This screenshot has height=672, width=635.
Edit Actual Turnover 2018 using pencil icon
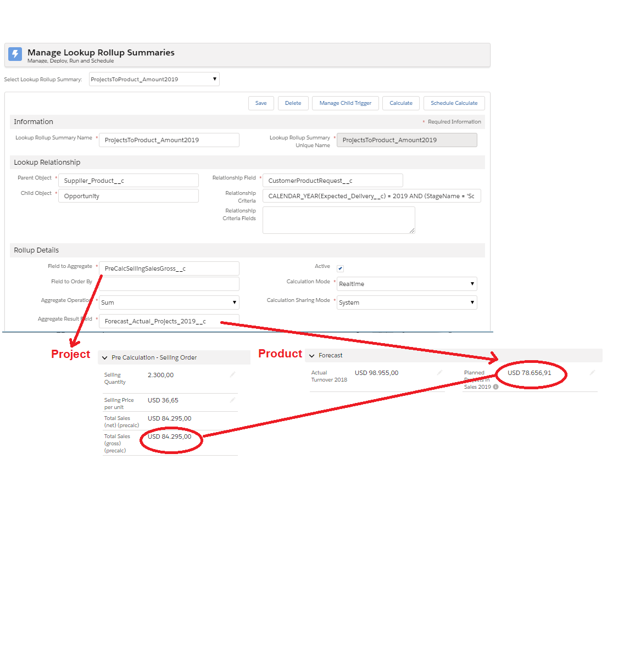439,372
